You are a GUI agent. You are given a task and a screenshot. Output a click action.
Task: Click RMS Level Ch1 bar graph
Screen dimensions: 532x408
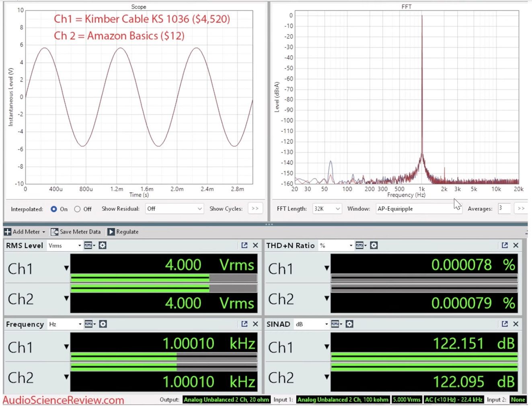164,278
